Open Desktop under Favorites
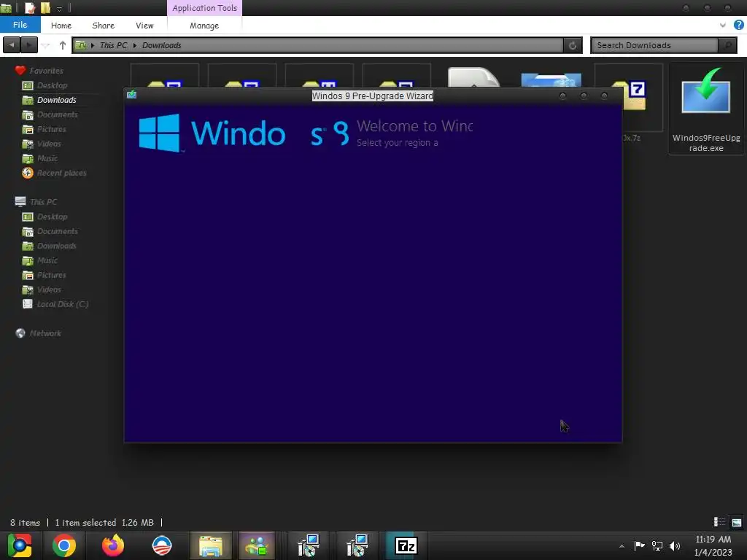This screenshot has height=560, width=747. [44, 85]
